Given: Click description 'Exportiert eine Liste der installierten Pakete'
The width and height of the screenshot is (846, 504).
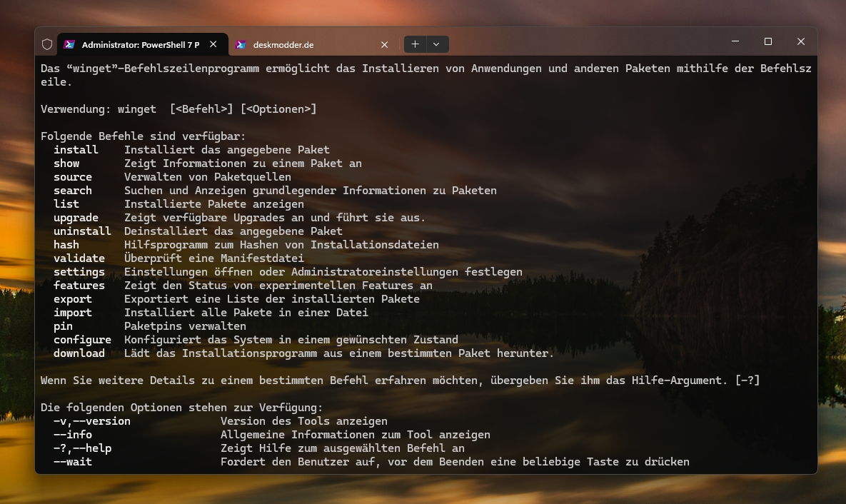Looking at the screenshot, I should point(272,299).
